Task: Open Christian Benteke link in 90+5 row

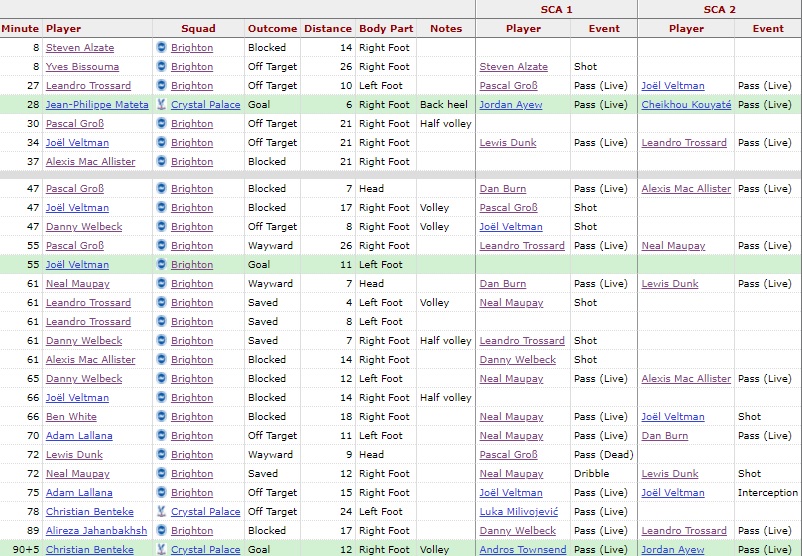Action: (90, 549)
